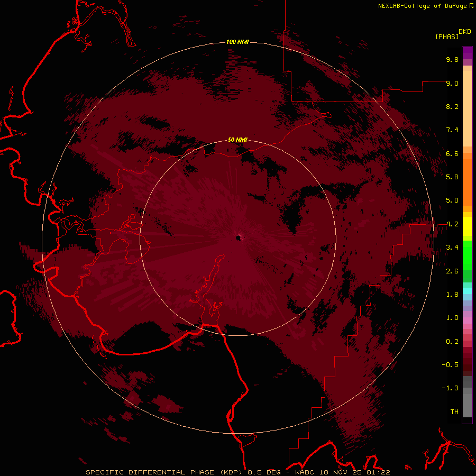
Task: Click the 9.8 scale value
Action: (x=452, y=59)
